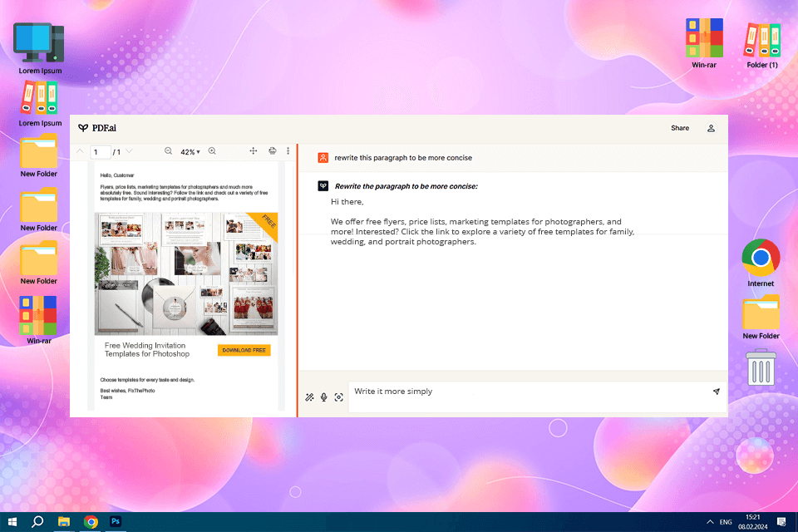Click the Share button
The image size is (798, 532).
click(679, 128)
